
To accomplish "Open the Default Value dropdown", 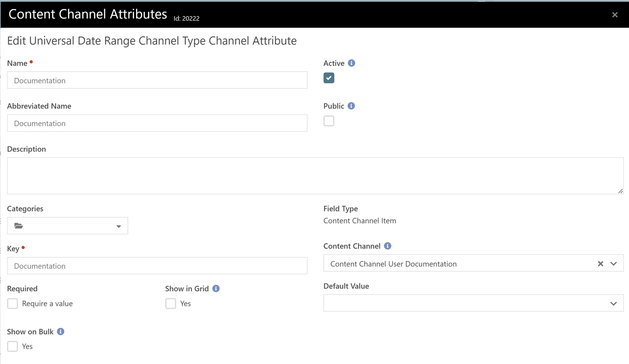I will 474,303.
